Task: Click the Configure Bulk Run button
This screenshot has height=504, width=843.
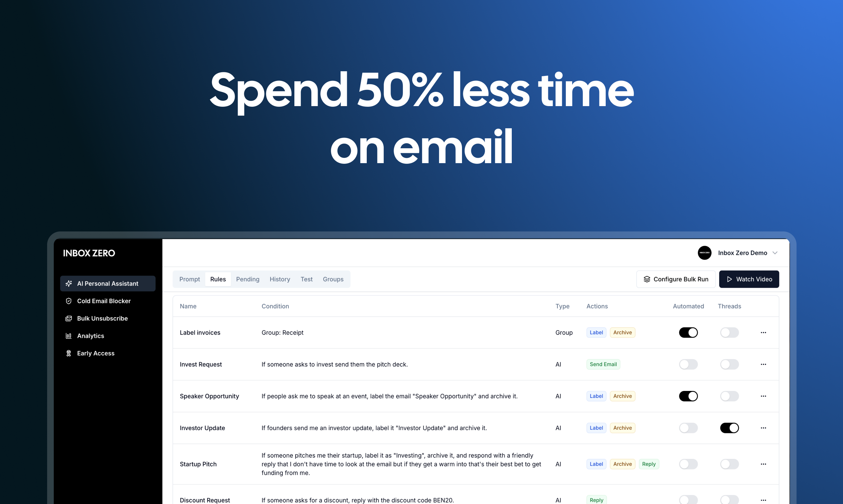Action: (x=675, y=279)
